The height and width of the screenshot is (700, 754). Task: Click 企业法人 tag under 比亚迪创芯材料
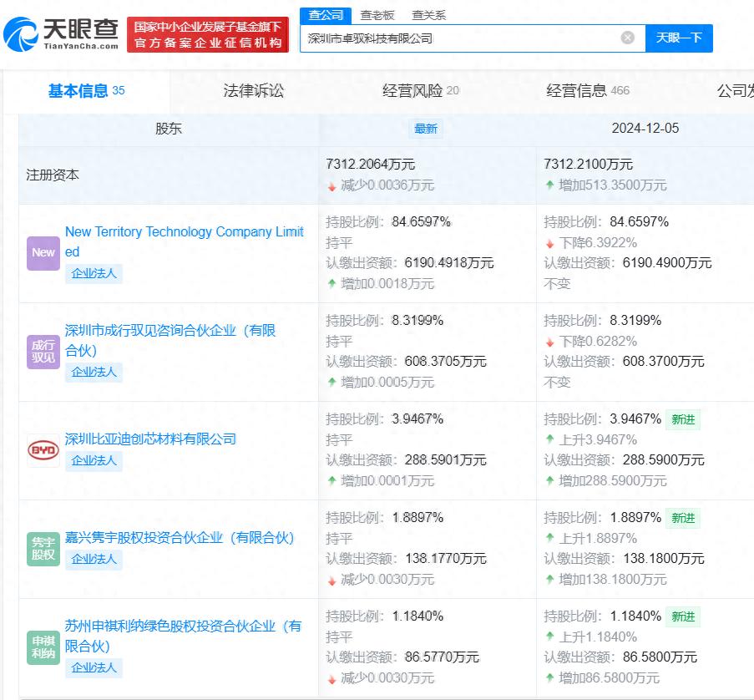94,460
